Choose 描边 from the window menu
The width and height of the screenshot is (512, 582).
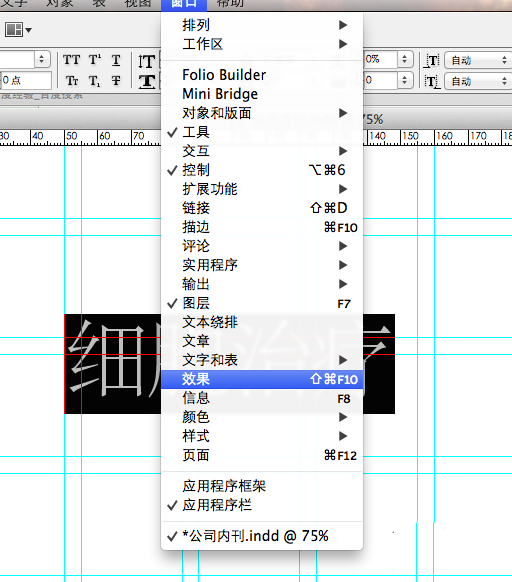pyautogui.click(x=262, y=227)
